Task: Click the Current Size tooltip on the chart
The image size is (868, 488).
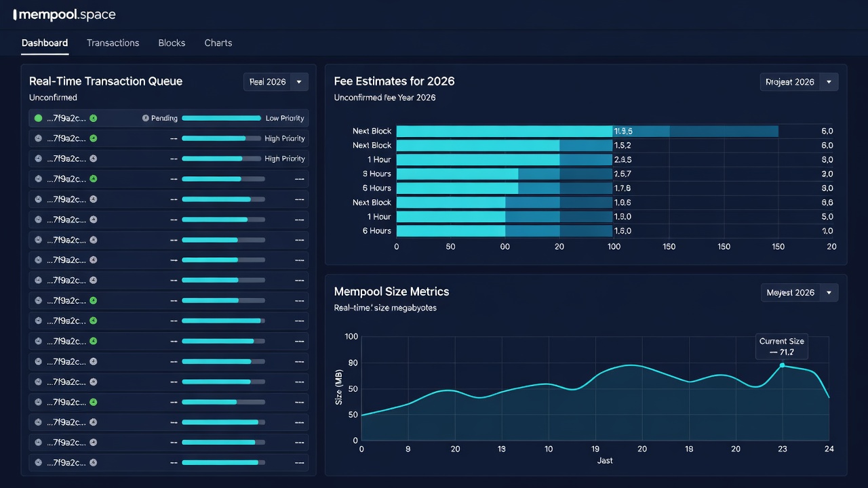Action: coord(782,347)
